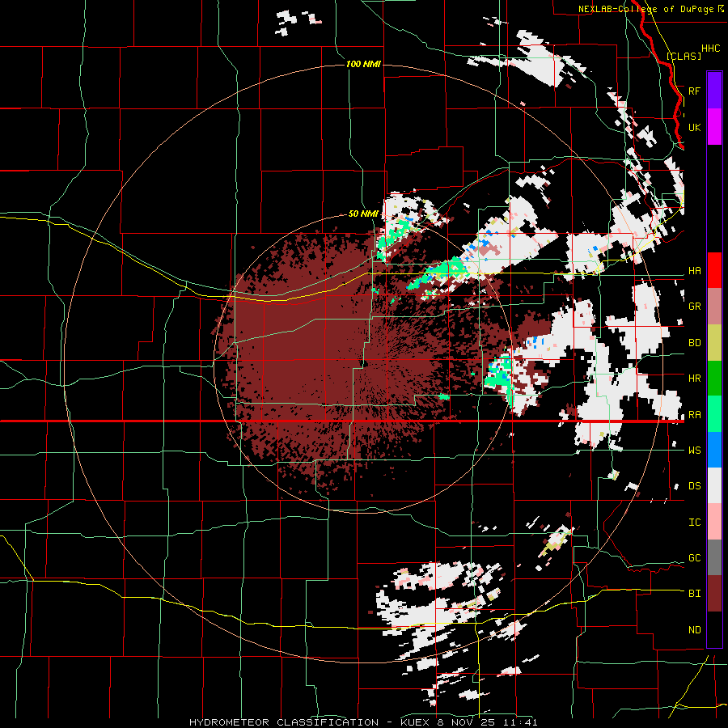Click the UK legend label text
Screen dimensions: 728x728
(x=694, y=127)
